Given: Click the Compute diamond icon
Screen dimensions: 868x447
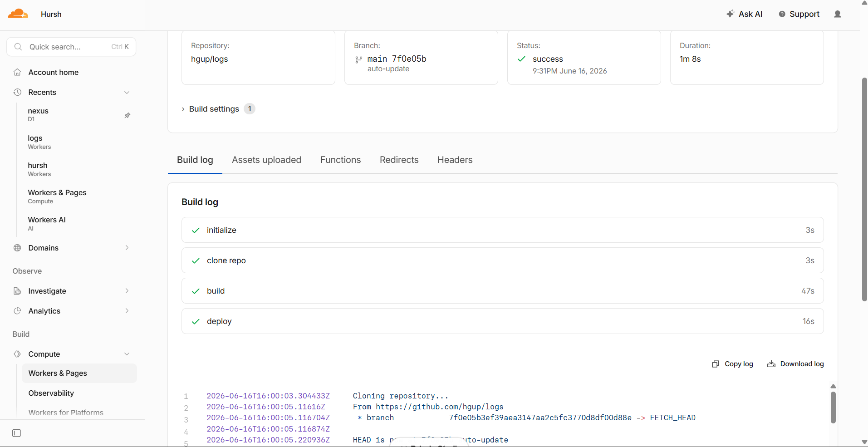Looking at the screenshot, I should (x=17, y=354).
